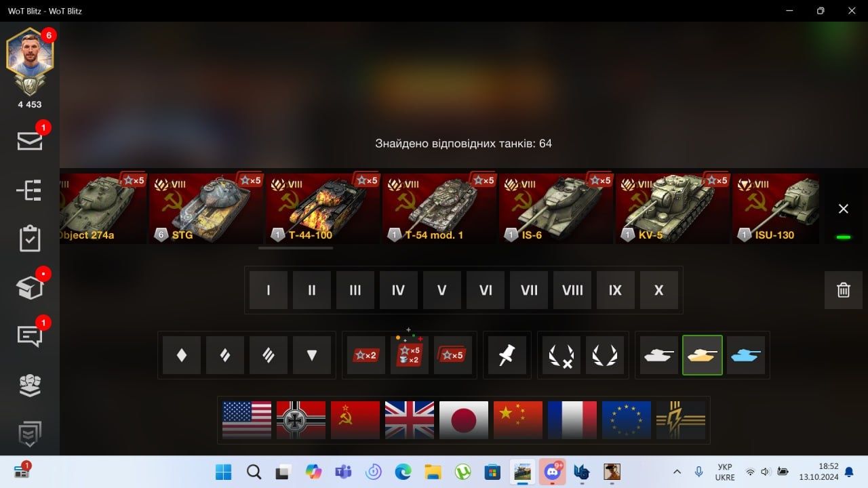
Task: Toggle the pinned tanks filter
Action: pos(507,355)
